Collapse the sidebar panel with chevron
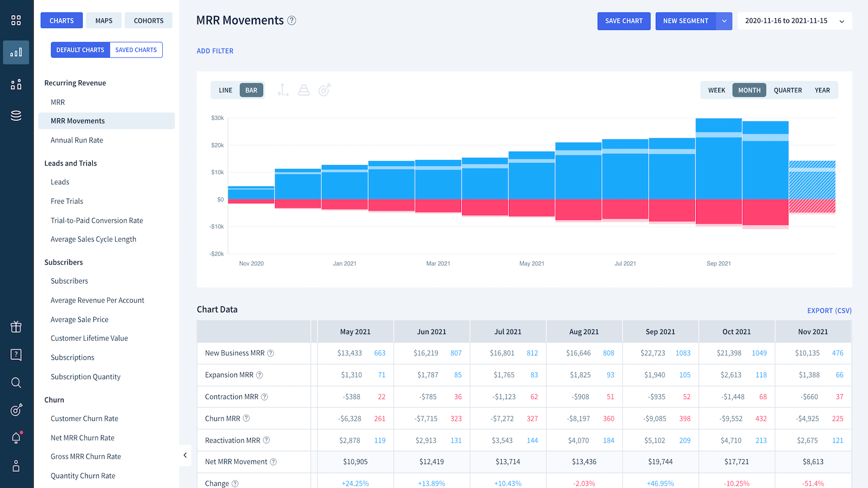 [x=185, y=455]
